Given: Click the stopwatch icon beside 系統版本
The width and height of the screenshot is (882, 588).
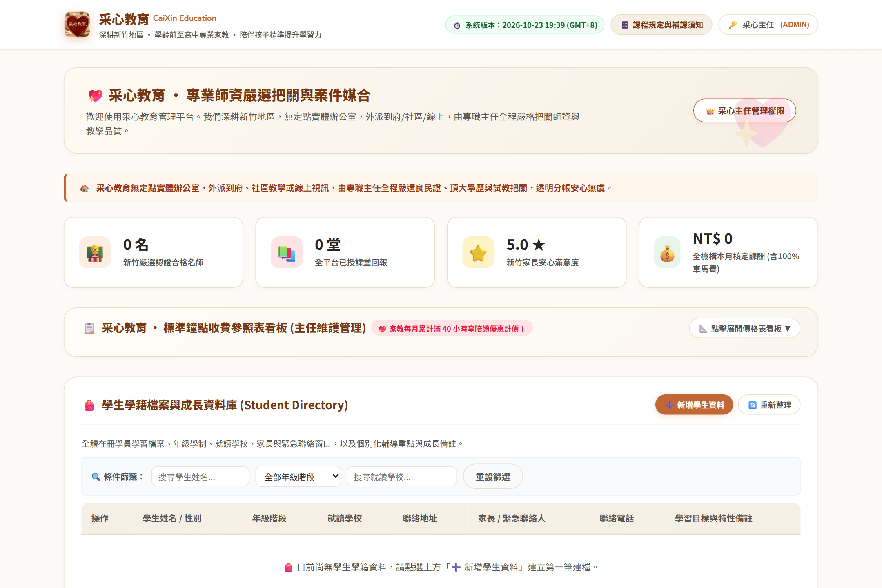Looking at the screenshot, I should (x=457, y=25).
